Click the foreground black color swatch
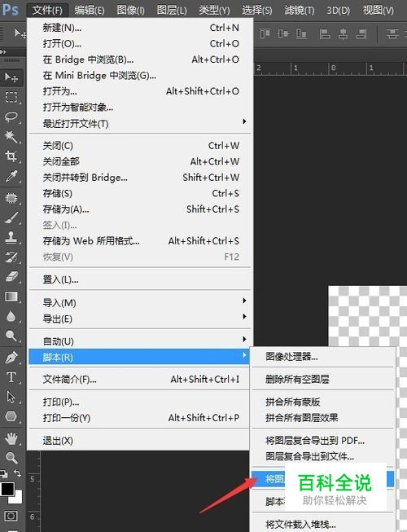Image resolution: width=407 pixels, height=532 pixels. pyautogui.click(x=7, y=489)
